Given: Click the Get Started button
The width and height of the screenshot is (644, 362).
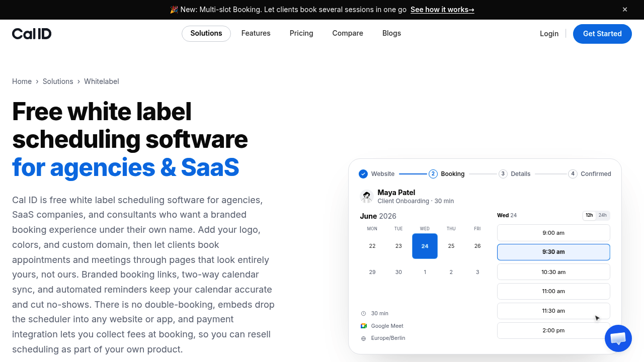Looking at the screenshot, I should (x=602, y=34).
